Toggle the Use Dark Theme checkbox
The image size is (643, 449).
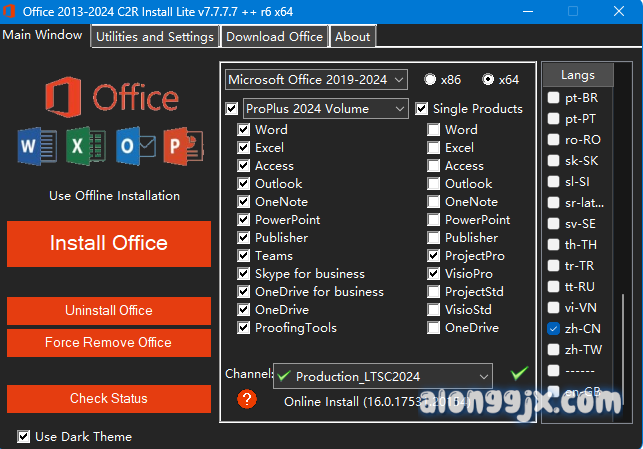click(24, 436)
